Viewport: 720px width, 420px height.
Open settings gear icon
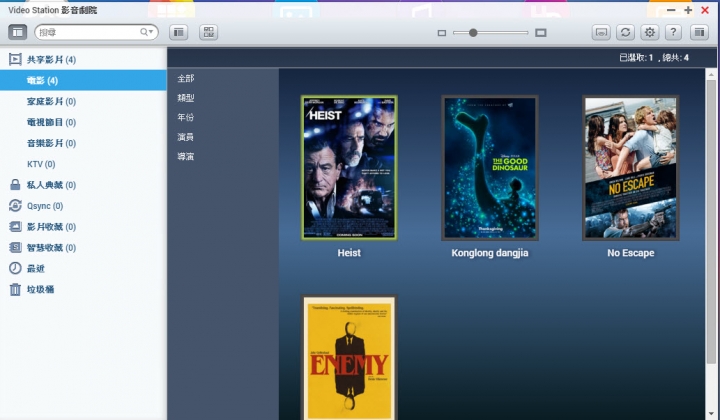tap(649, 32)
